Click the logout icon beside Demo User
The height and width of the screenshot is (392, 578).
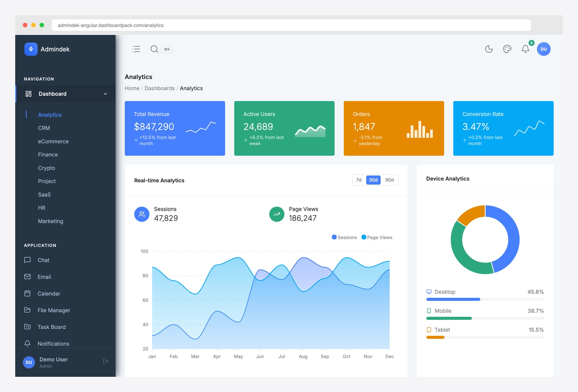click(x=106, y=361)
